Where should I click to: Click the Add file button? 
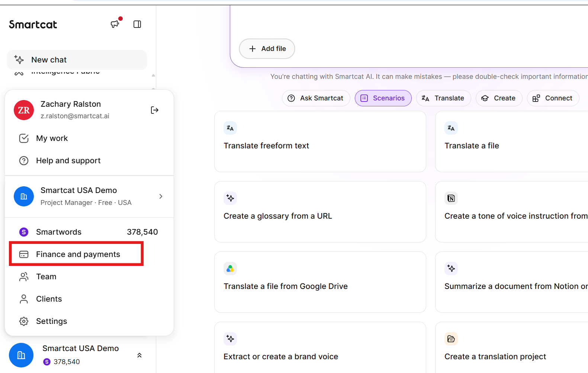pyautogui.click(x=267, y=49)
